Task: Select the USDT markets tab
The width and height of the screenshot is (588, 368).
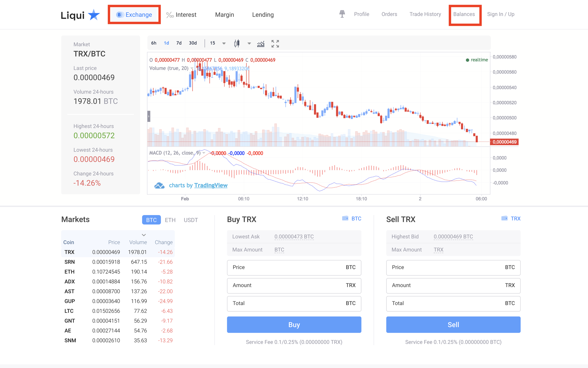Action: click(x=191, y=220)
